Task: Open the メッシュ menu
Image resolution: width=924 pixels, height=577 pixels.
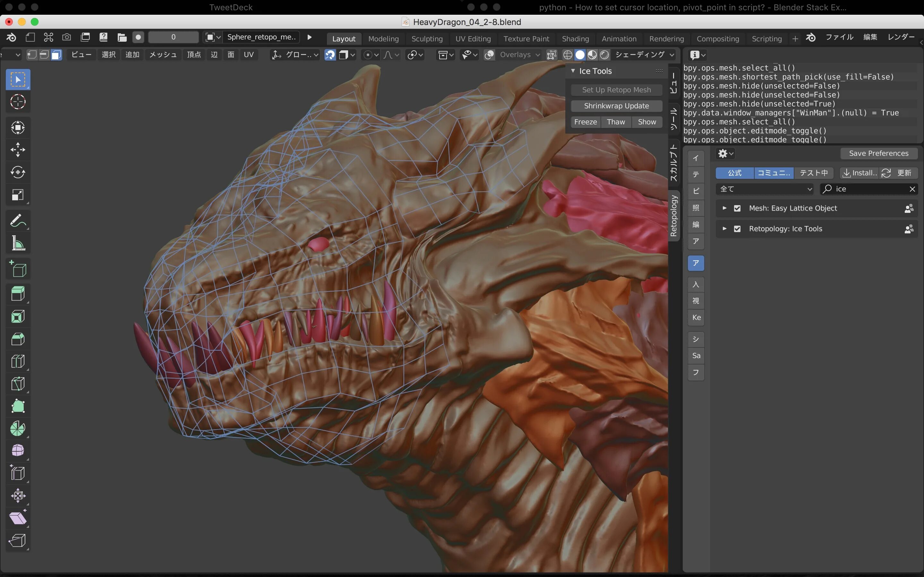Action: pyautogui.click(x=163, y=55)
